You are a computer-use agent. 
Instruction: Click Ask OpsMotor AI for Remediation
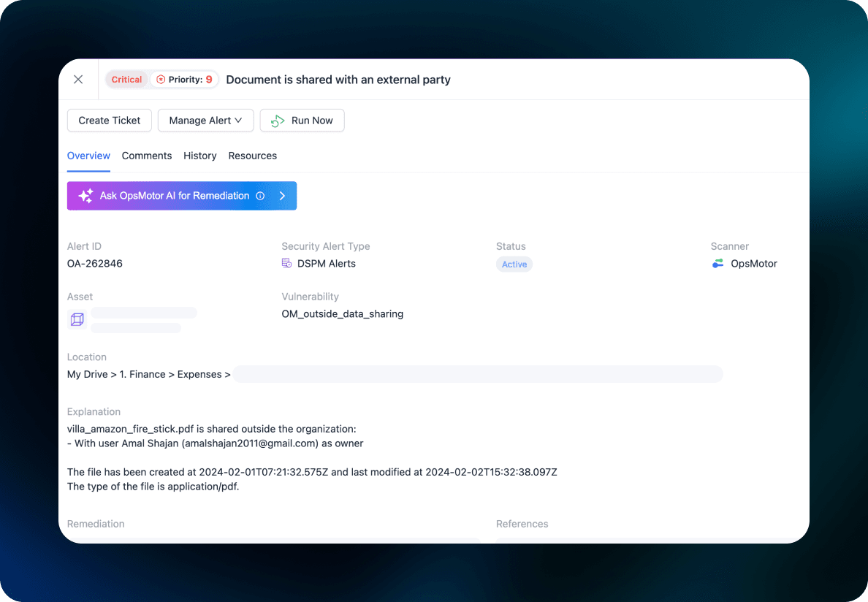pos(182,196)
